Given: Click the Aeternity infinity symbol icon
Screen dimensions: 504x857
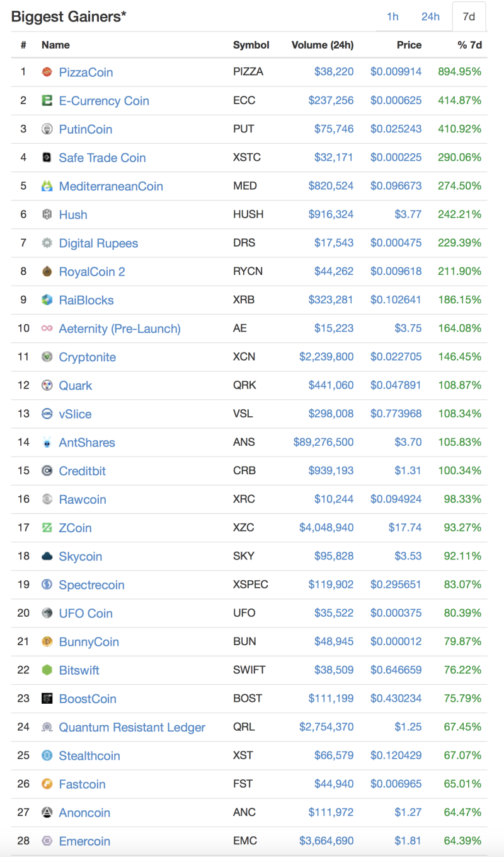Looking at the screenshot, I should pos(47,329).
